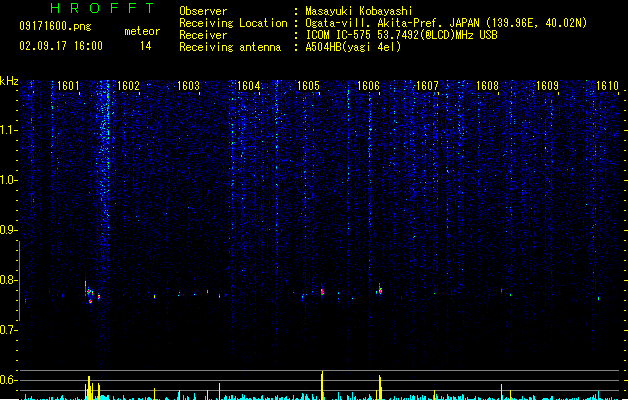Click the 1.1 kHz axis label

point(8,130)
